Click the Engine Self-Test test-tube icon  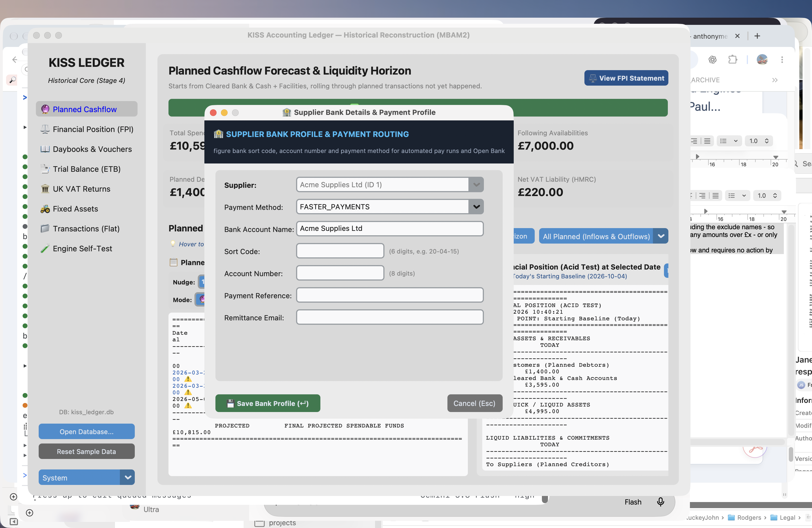pyautogui.click(x=45, y=249)
